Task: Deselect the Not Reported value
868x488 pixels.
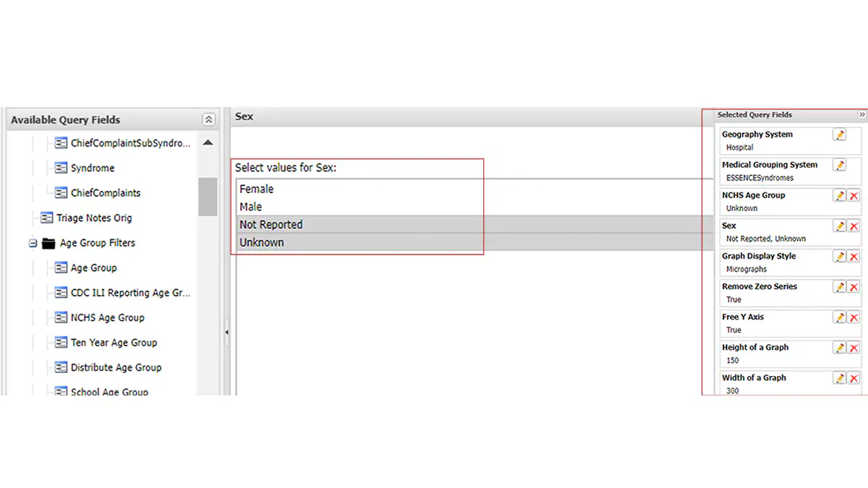Action: 271,225
